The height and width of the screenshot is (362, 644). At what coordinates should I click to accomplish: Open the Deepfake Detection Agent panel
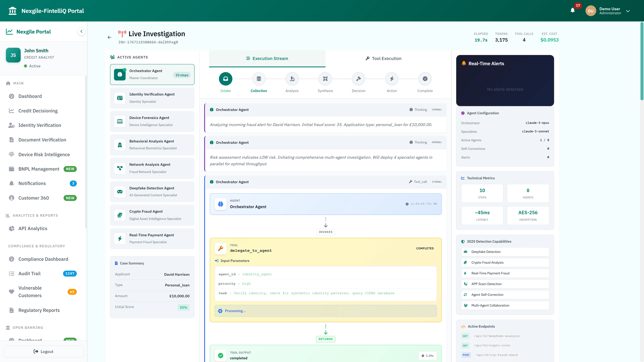152,192
